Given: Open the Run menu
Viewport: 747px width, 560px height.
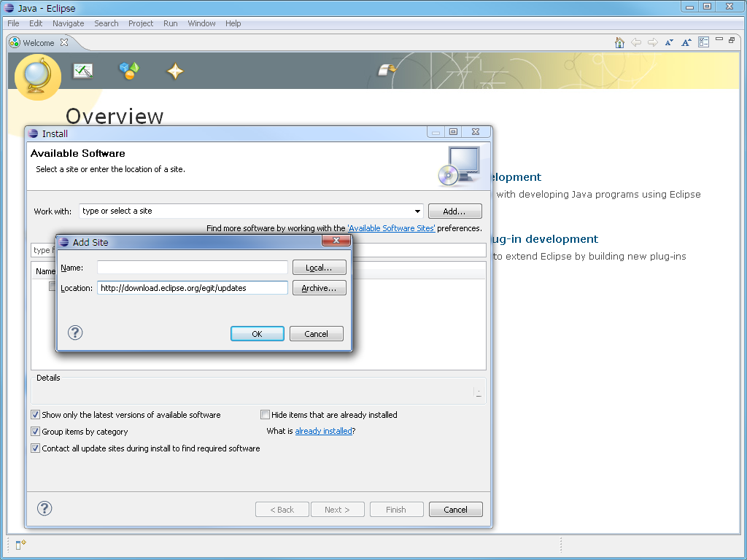Looking at the screenshot, I should click(x=170, y=23).
